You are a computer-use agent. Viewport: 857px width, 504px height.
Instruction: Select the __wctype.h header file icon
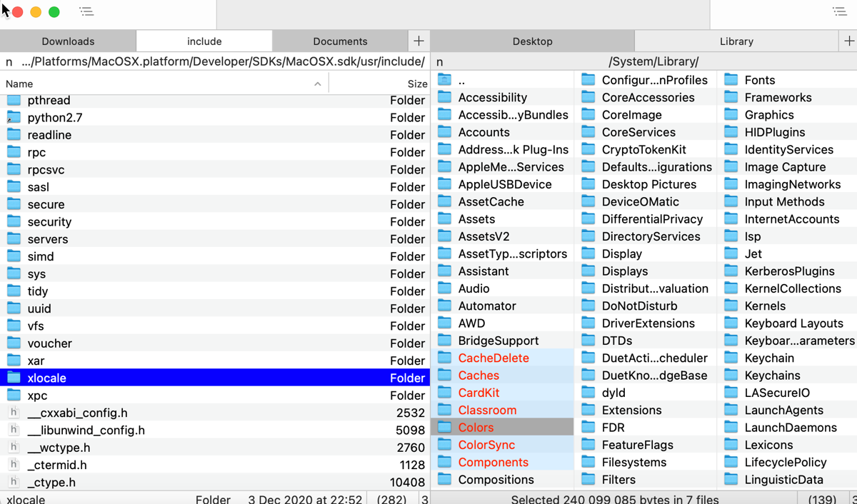click(14, 447)
